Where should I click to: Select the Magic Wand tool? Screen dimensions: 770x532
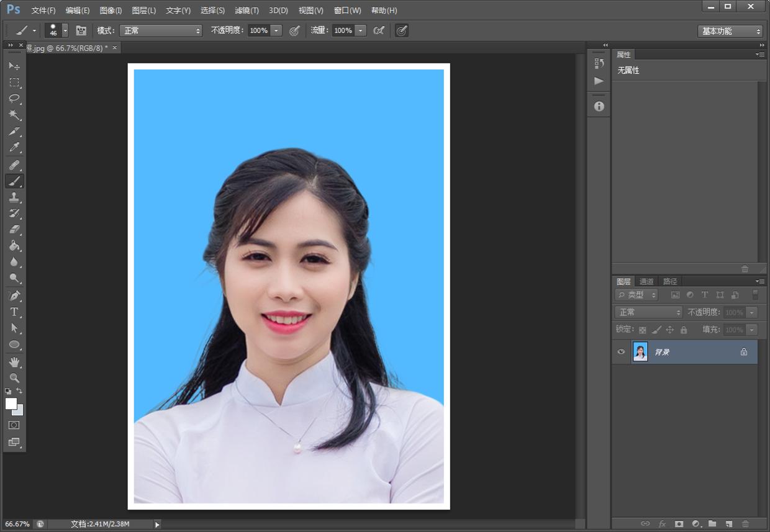tap(14, 115)
